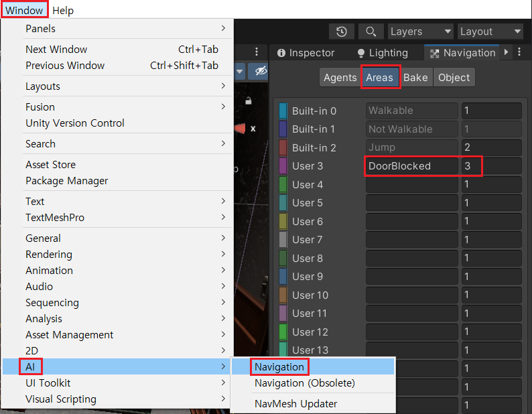Viewport: 532px width, 414px height.
Task: Expand the 2D submenu
Action: (117, 350)
